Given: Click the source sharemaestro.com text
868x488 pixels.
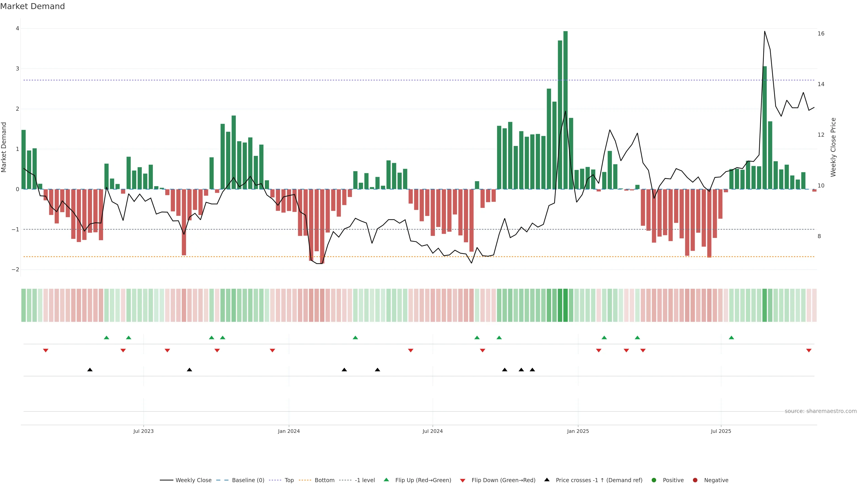Looking at the screenshot, I should click(821, 411).
